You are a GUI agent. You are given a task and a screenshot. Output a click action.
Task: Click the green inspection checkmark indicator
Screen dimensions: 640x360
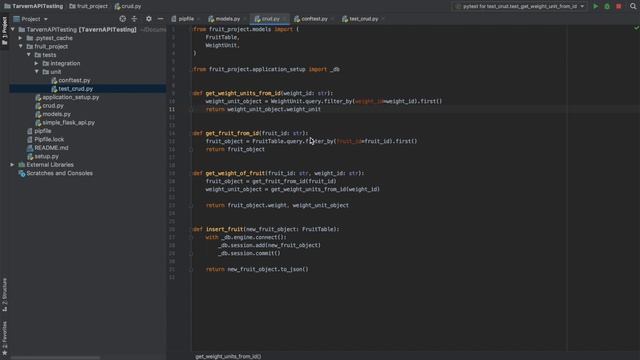point(636,28)
